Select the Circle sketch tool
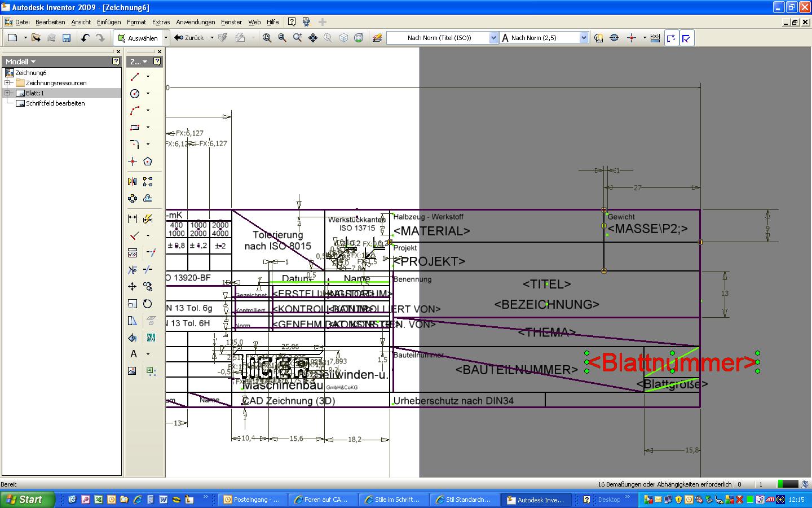Viewport: 812px width, 508px height. point(135,93)
